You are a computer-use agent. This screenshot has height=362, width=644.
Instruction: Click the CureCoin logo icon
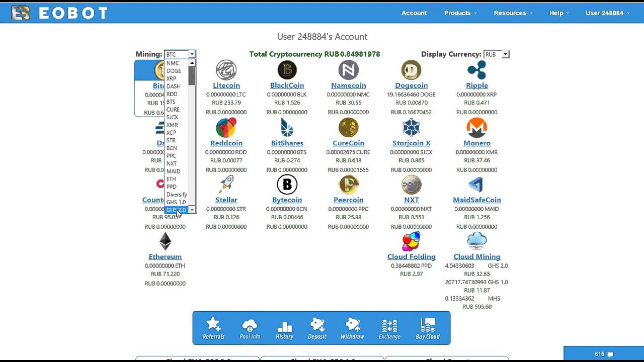348,128
